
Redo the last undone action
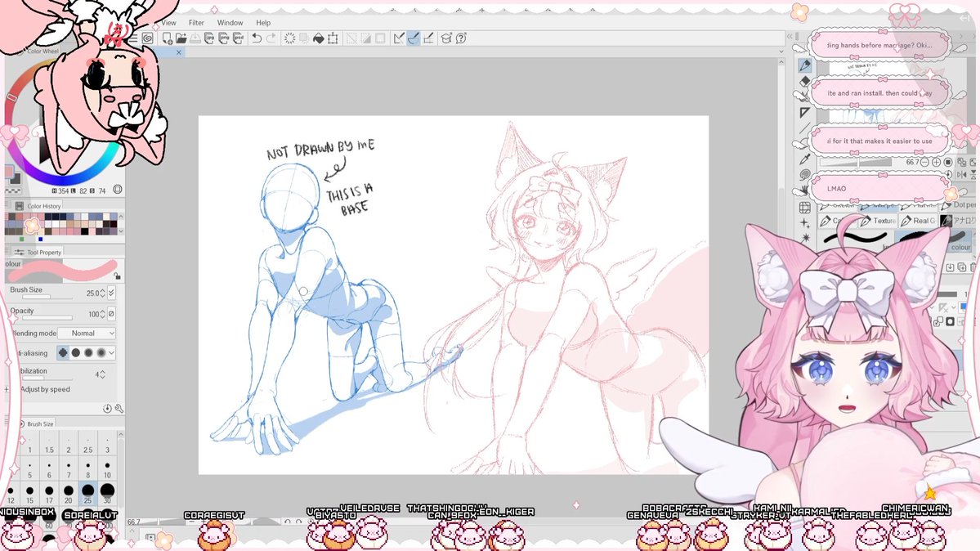tap(271, 38)
